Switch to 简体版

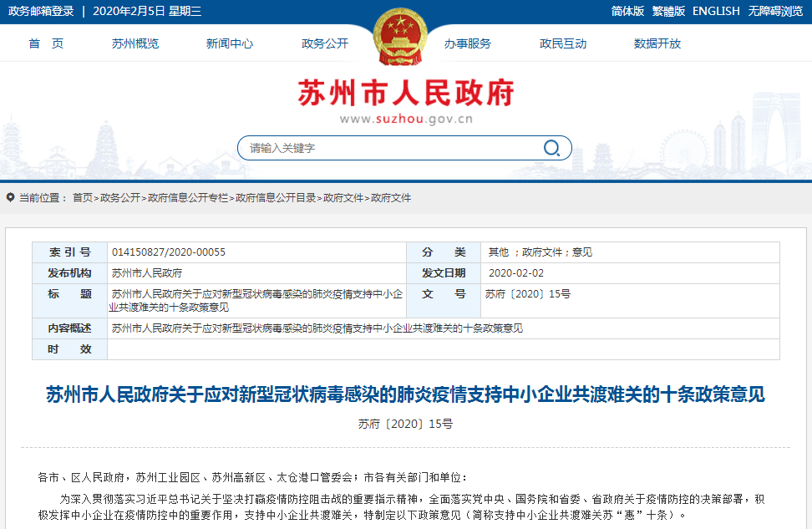627,12
